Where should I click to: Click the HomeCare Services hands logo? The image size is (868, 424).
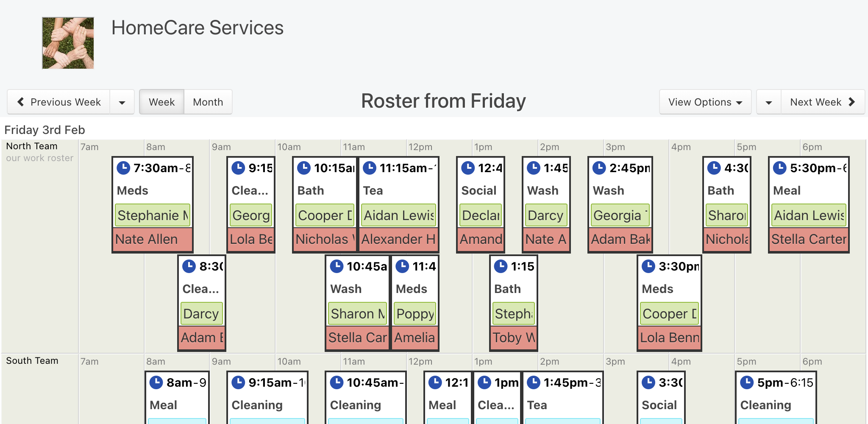click(x=68, y=43)
